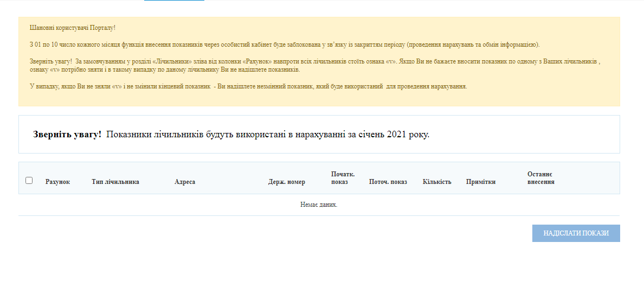The image size is (644, 306).
Task: Click the Примітки column header
Action: [x=481, y=182]
